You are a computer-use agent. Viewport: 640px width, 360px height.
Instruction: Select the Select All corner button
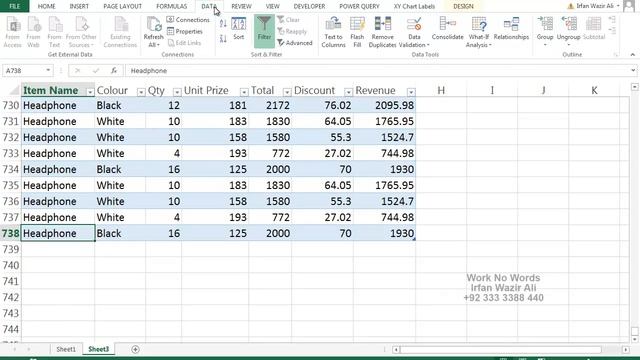(14, 90)
